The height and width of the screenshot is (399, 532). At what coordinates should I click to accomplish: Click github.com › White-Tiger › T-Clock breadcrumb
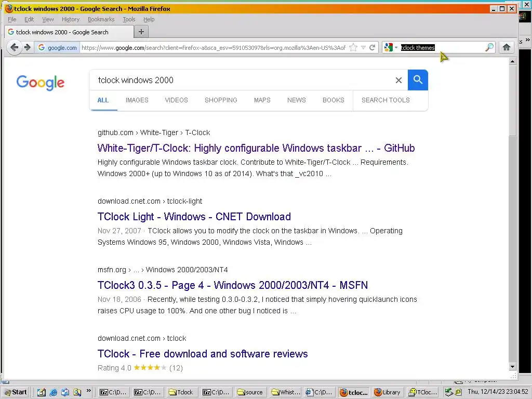154,132
